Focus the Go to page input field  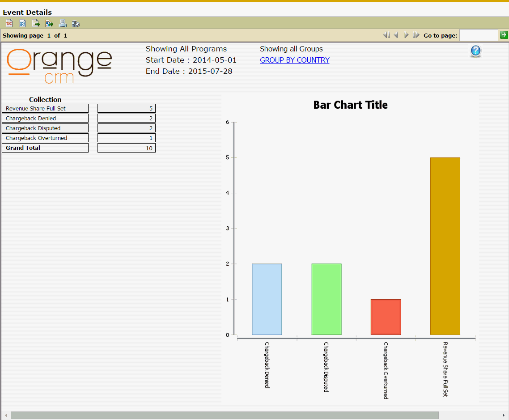pyautogui.click(x=478, y=35)
